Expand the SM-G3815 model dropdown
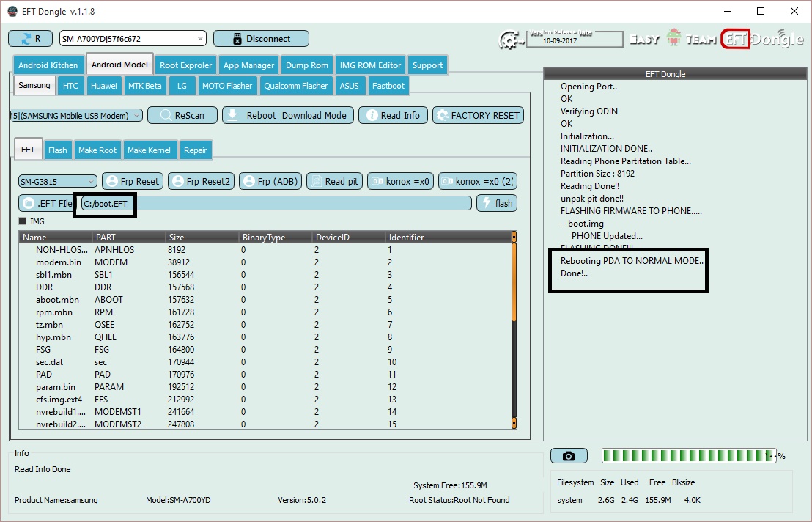 57,181
